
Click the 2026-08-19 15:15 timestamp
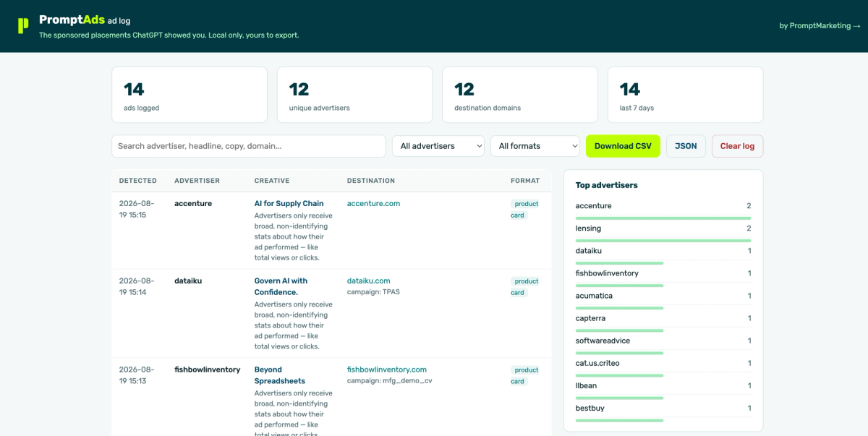coord(137,209)
